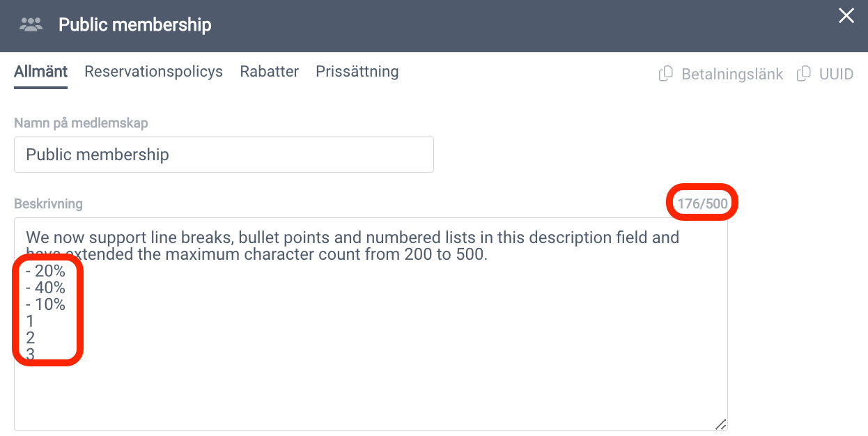Image resolution: width=868 pixels, height=436 pixels.
Task: Click the Namn på medlemskap label
Action: [x=81, y=123]
